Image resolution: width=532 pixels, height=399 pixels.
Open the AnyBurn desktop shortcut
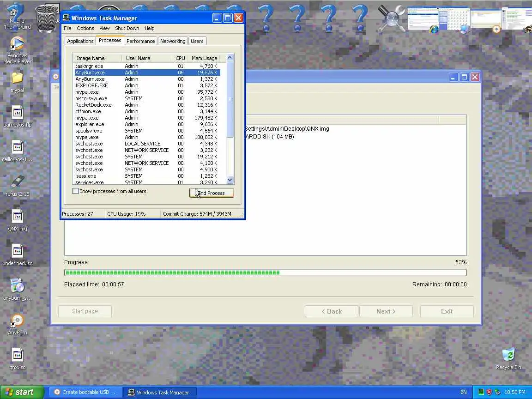tap(17, 325)
